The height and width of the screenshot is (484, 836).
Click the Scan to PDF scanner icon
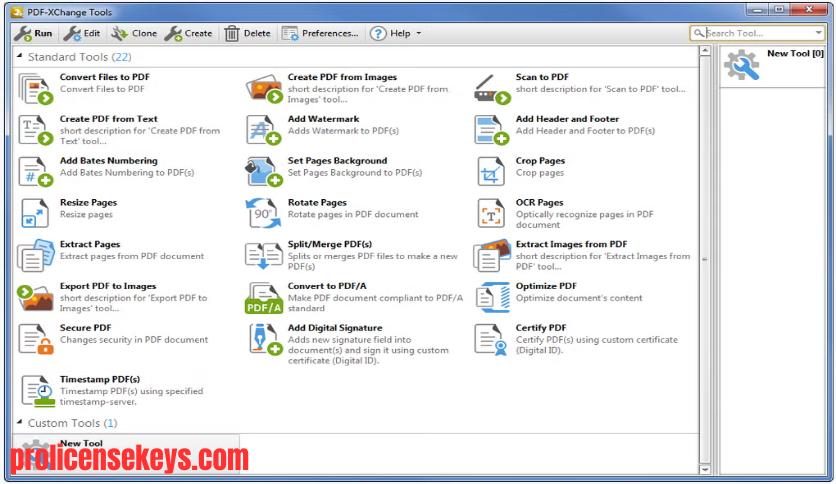point(492,89)
